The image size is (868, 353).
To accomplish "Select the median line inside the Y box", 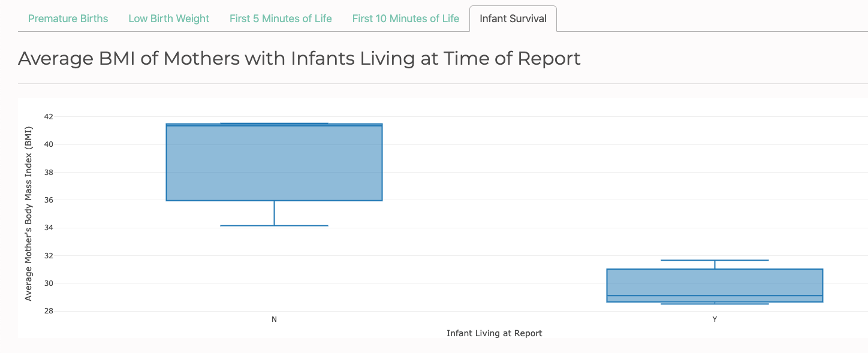I will 715,295.
